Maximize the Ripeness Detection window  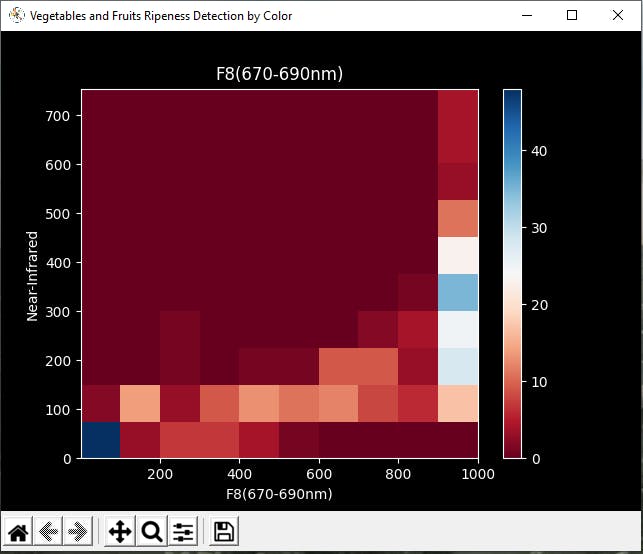[x=572, y=16]
